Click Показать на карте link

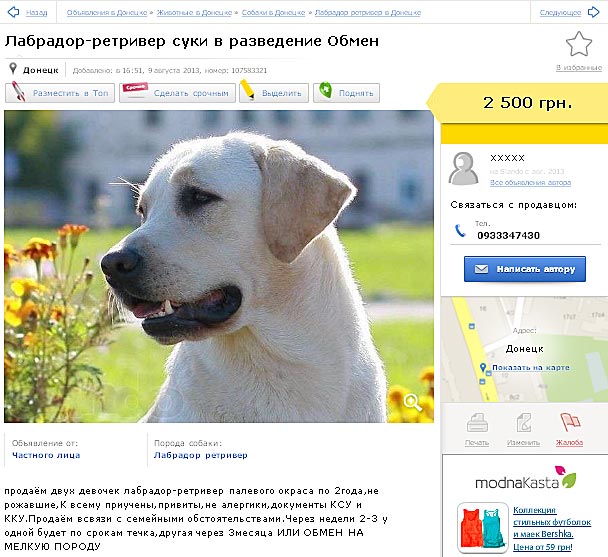(x=531, y=367)
